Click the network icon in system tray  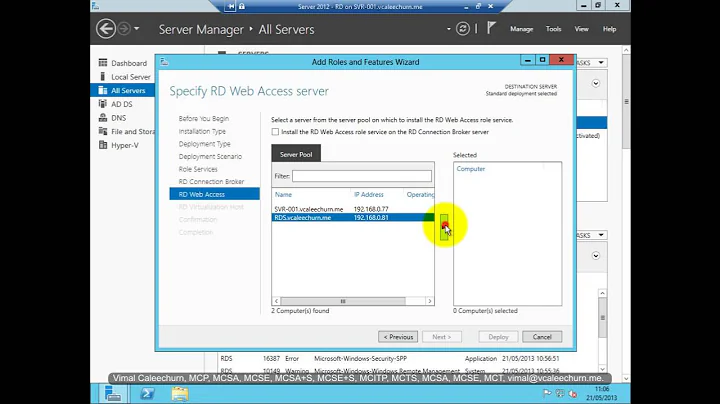pyautogui.click(x=560, y=393)
